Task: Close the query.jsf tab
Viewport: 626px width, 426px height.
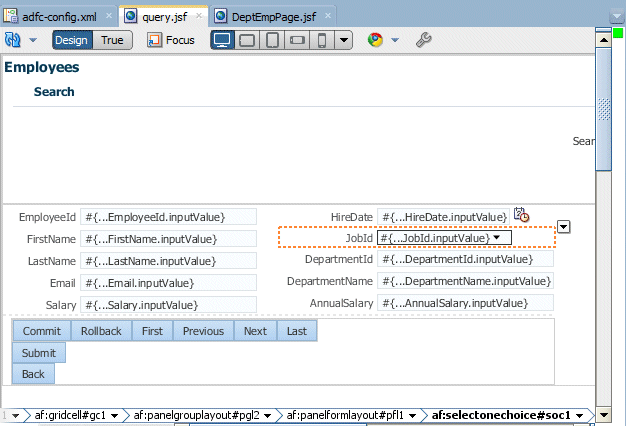Action: tap(199, 16)
